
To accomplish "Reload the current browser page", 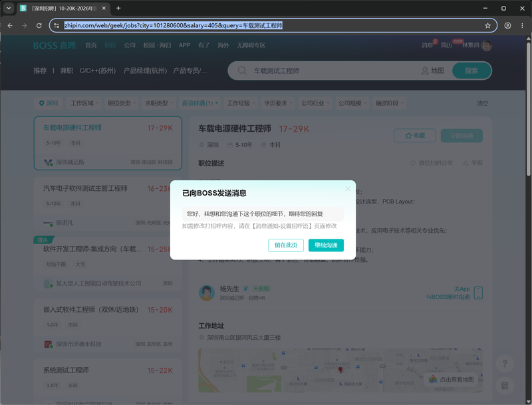I will pyautogui.click(x=39, y=25).
